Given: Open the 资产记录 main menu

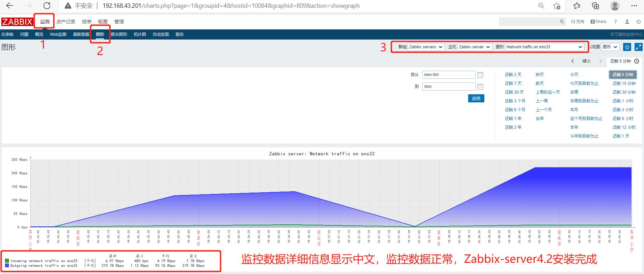Looking at the screenshot, I should tap(66, 22).
